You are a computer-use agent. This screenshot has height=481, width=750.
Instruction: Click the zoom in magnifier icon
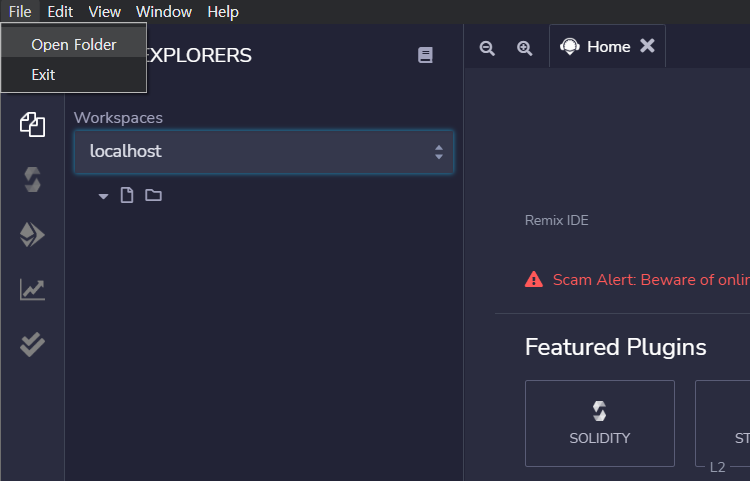(x=525, y=48)
